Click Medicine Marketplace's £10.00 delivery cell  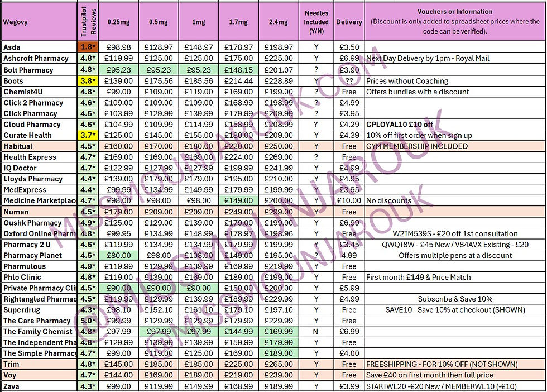349,200
